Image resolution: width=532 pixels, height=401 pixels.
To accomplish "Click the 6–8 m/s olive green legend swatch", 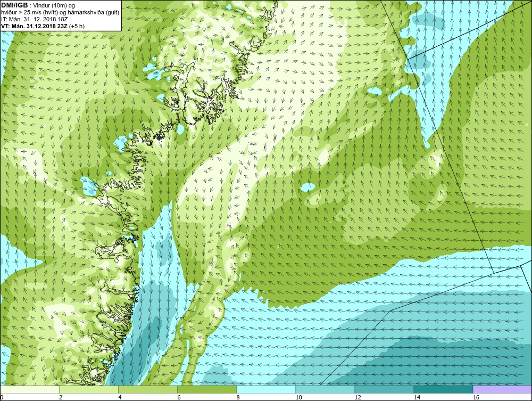I will 206,389.
